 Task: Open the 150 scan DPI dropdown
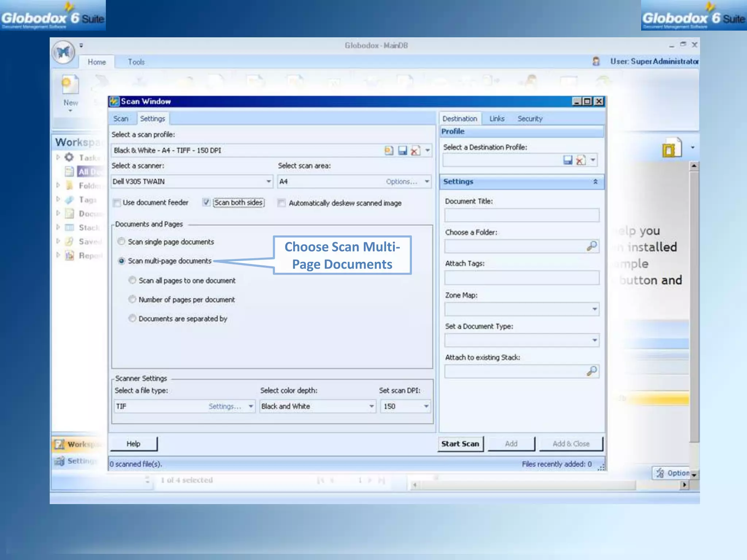[426, 406]
